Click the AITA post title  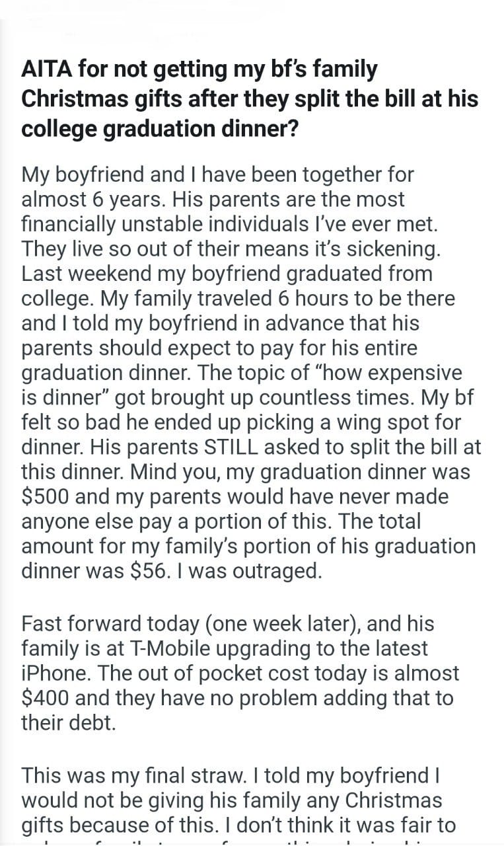pyautogui.click(x=250, y=98)
